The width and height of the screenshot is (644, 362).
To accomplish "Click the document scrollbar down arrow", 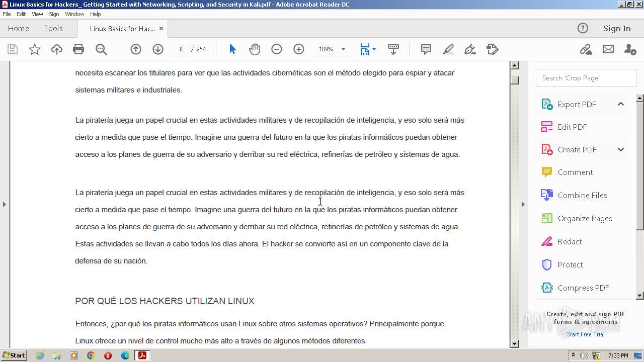I will [x=514, y=344].
